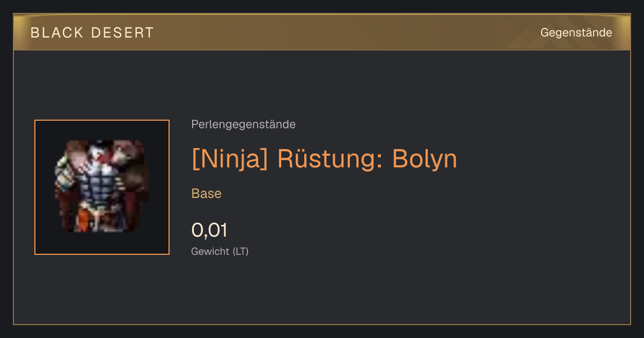Click the red shoulder of armor icon
This screenshot has width=644, height=338.
pos(130,153)
